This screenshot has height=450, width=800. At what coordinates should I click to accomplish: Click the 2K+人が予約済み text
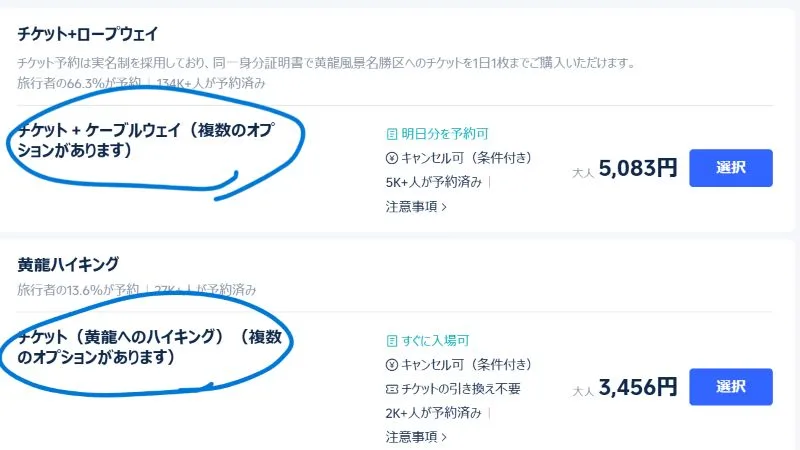[x=434, y=412]
